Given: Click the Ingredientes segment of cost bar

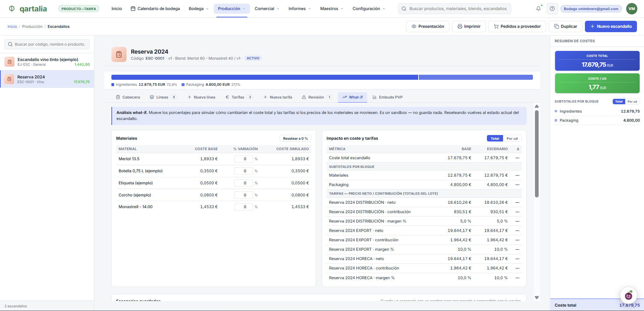Looking at the screenshot, I should [x=265, y=77].
